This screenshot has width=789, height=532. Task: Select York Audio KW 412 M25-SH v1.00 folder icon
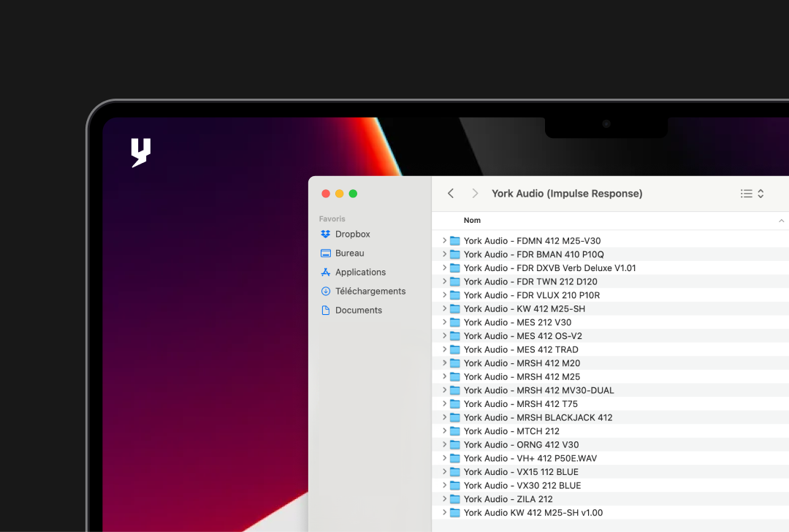455,512
